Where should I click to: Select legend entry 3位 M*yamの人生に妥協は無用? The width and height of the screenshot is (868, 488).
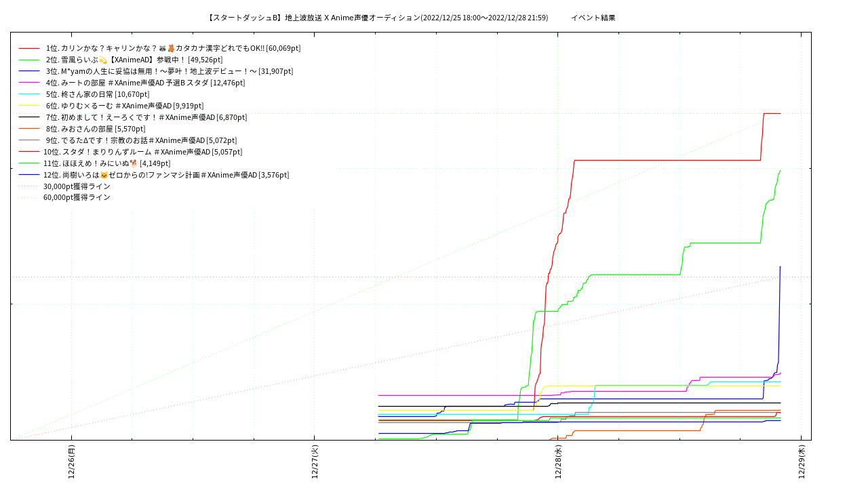tap(170, 71)
